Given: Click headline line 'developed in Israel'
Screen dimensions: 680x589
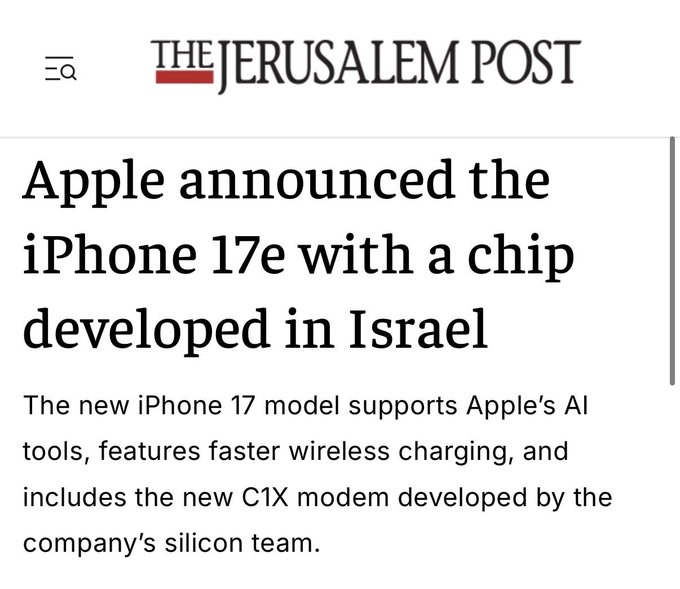Looking at the screenshot, I should (x=255, y=329).
